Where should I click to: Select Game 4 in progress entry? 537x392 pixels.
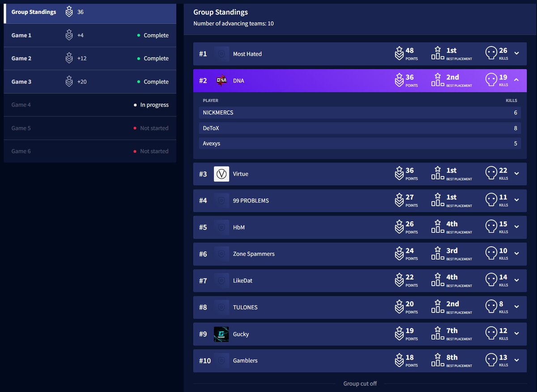tap(90, 105)
